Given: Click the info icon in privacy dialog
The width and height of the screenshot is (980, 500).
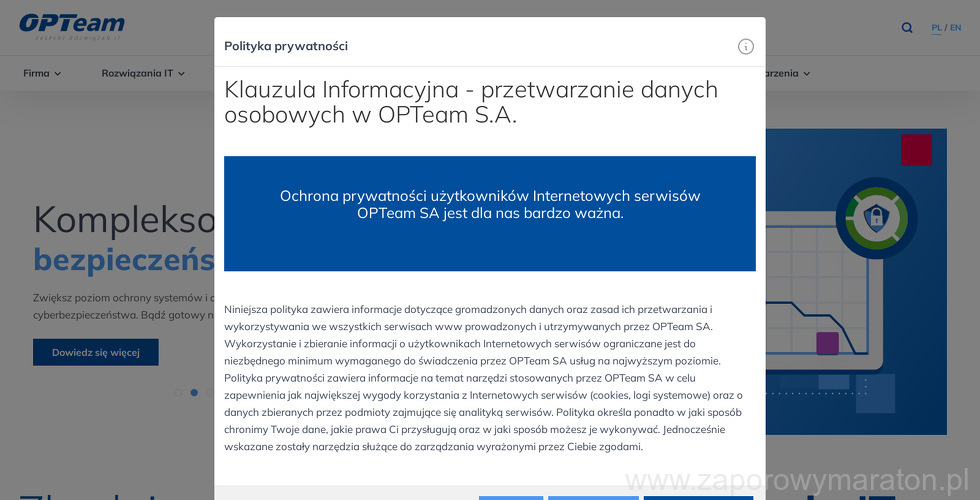Looking at the screenshot, I should point(746,46).
